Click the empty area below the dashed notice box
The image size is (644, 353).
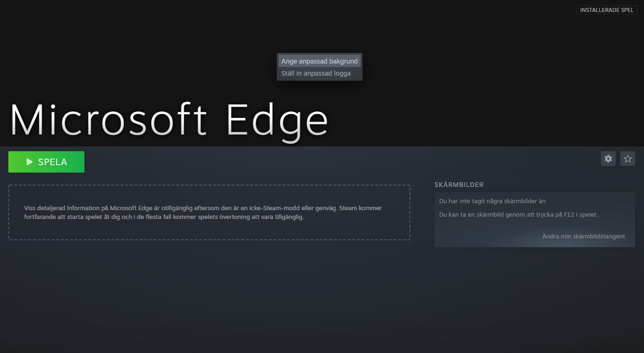pyautogui.click(x=209, y=292)
